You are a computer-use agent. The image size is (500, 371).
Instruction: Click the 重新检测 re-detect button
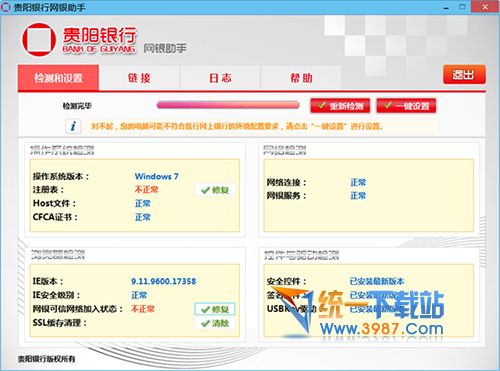340,106
